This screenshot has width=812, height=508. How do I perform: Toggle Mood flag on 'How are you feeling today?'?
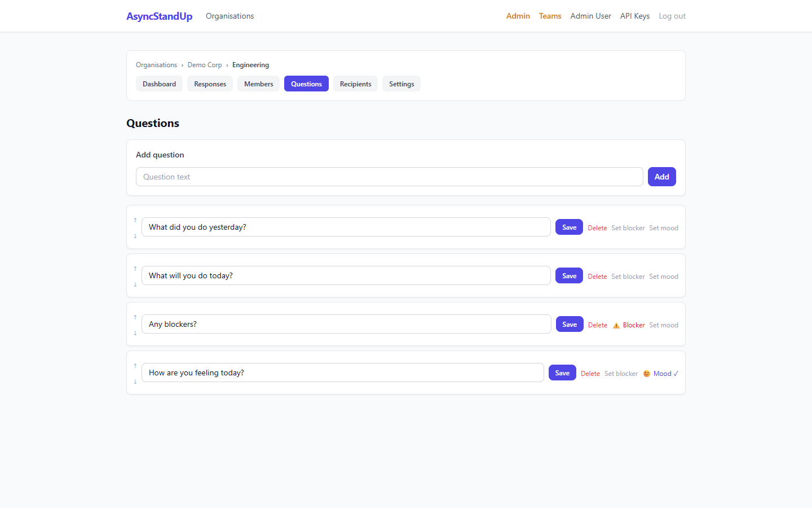coord(660,374)
